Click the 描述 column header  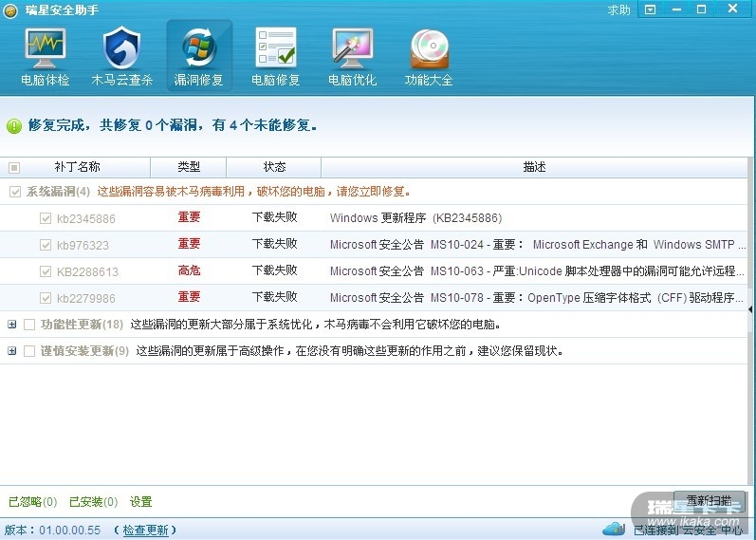pyautogui.click(x=534, y=167)
